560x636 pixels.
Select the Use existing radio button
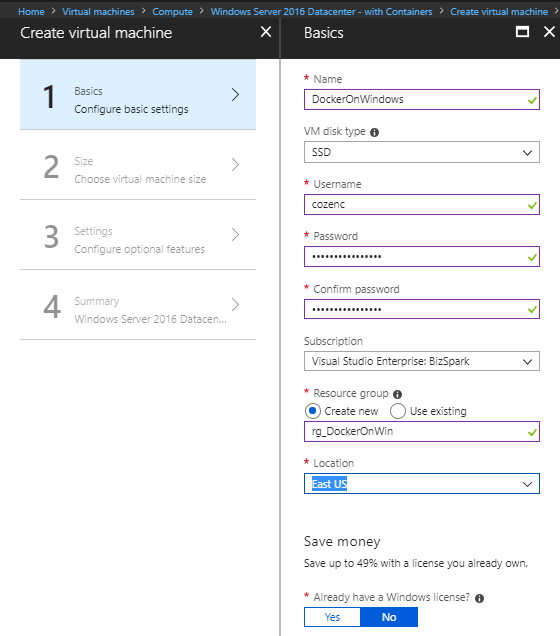[x=398, y=411]
